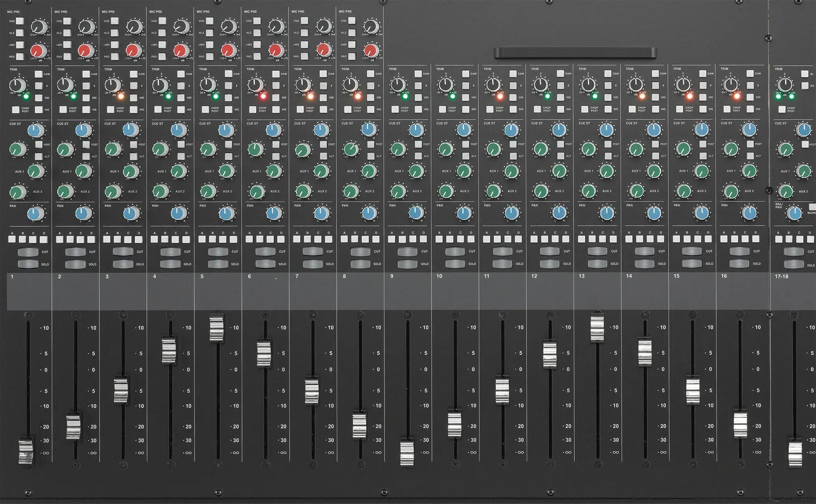
Task: Engage the 500 button on channel 8
Action: tap(371, 97)
